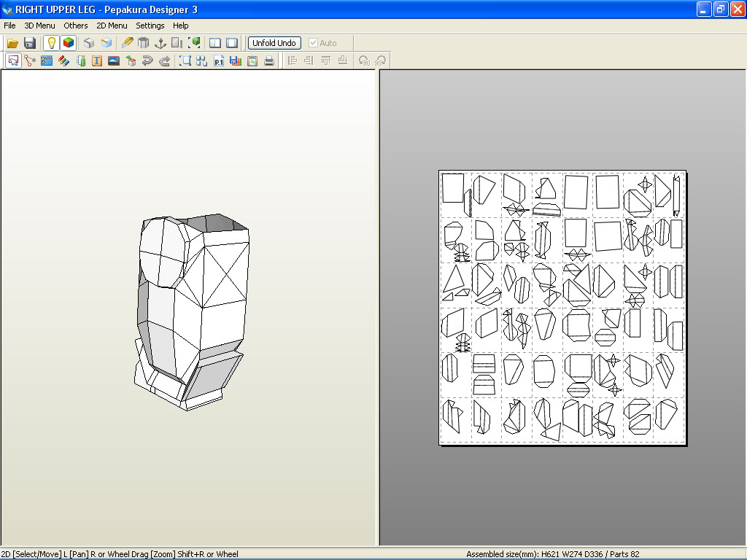Select the text T tool
Viewport: 747px width, 560px height.
97,61
